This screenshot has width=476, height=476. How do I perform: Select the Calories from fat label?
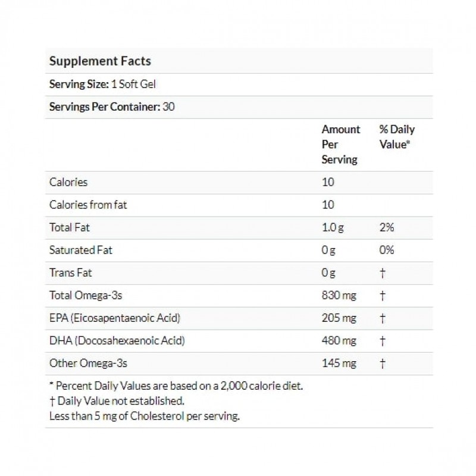pos(88,205)
